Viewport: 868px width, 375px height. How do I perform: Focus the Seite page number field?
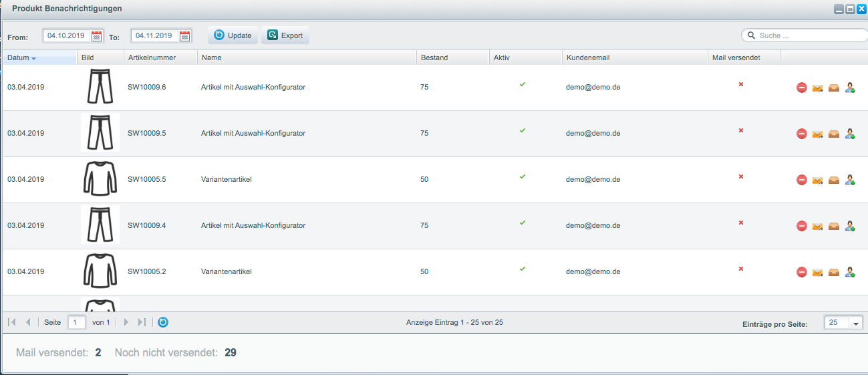77,322
